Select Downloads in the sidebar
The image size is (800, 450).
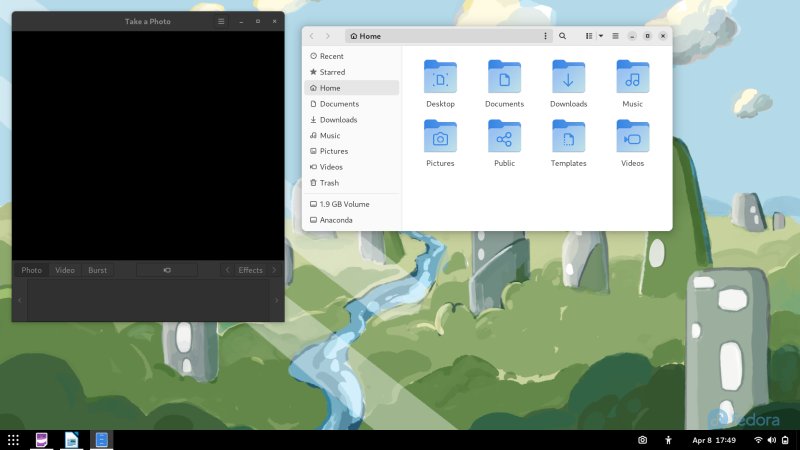352,119
